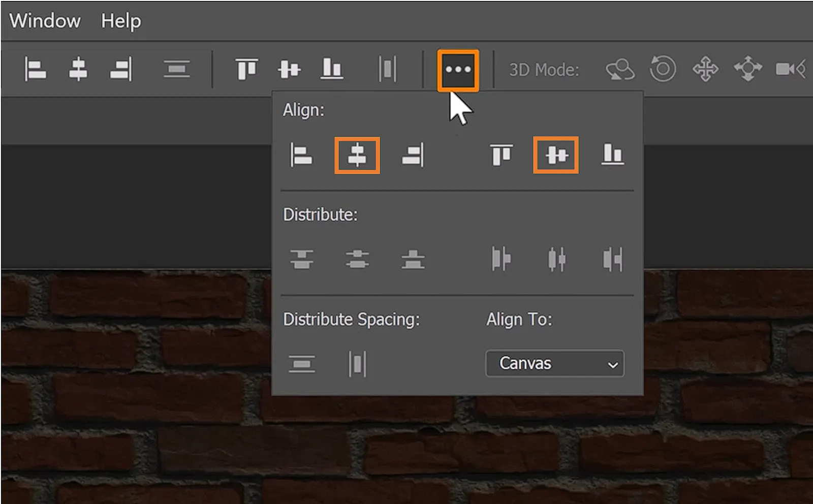Align left edges in the Align popup
The width and height of the screenshot is (813, 504).
[301, 155]
